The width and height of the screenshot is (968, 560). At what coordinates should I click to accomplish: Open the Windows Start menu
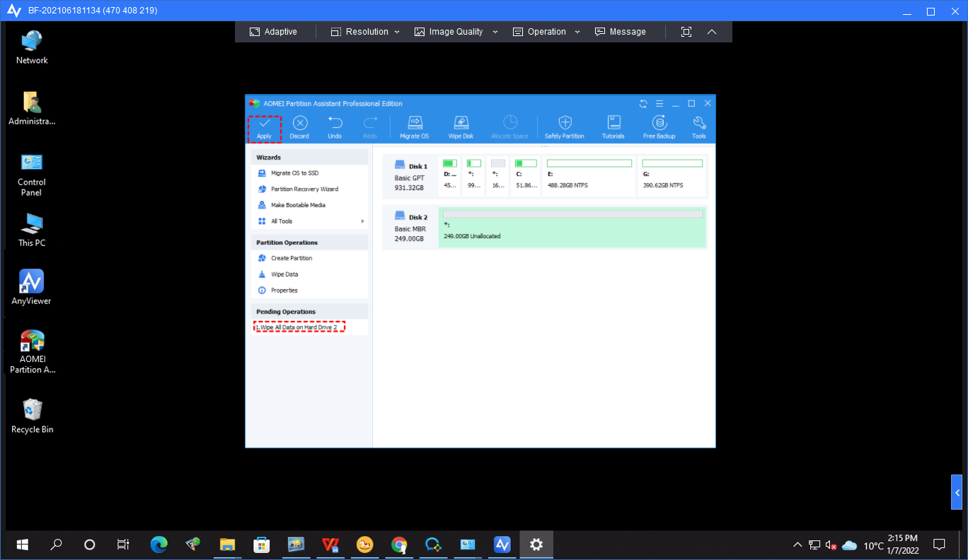click(x=22, y=545)
